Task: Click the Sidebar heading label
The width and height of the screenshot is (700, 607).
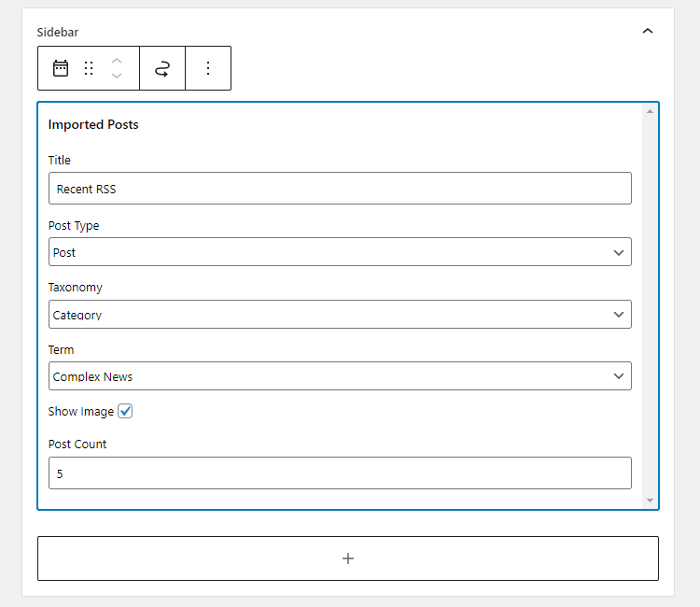Action: 58,32
